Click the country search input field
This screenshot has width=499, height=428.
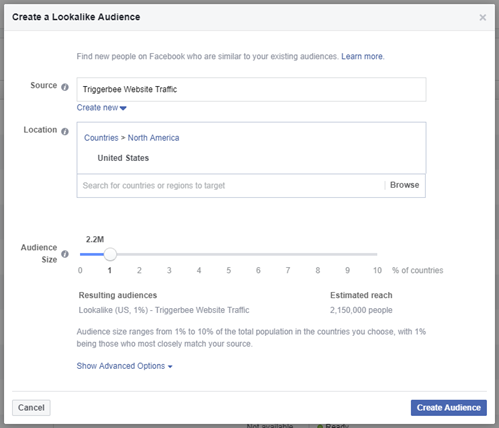[x=230, y=185]
